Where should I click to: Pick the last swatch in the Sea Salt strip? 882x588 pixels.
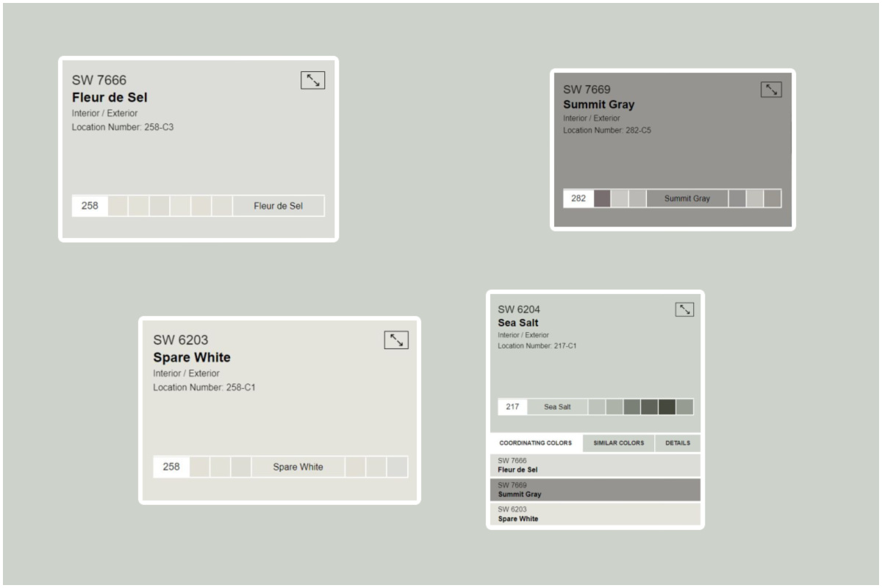point(684,407)
